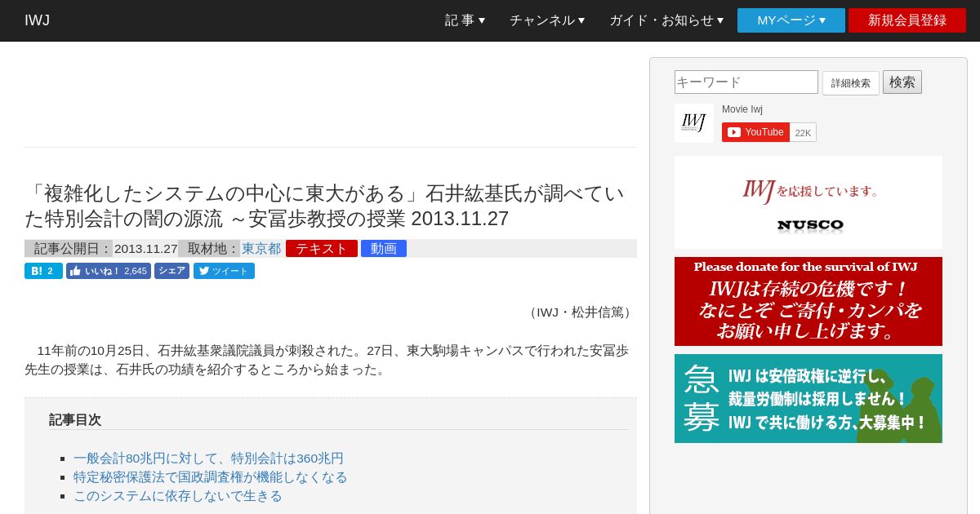Click the Twitter ツイート button

pos(224,271)
